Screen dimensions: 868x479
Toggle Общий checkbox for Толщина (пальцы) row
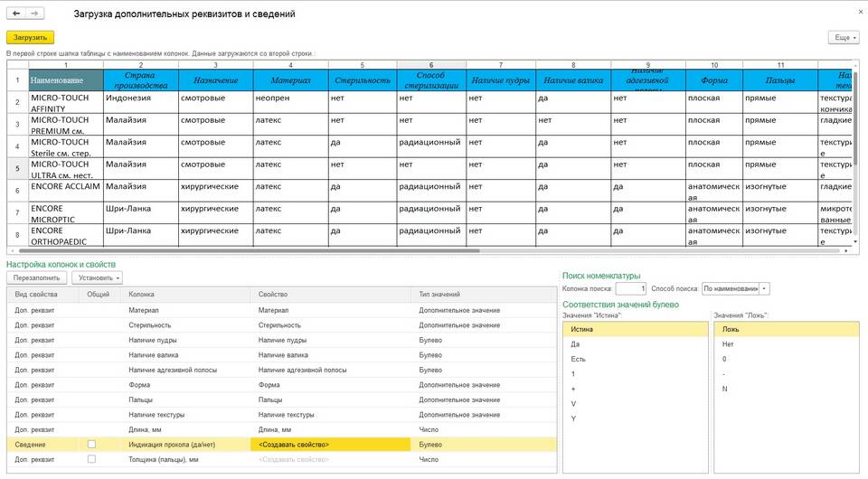pyautogui.click(x=92, y=459)
